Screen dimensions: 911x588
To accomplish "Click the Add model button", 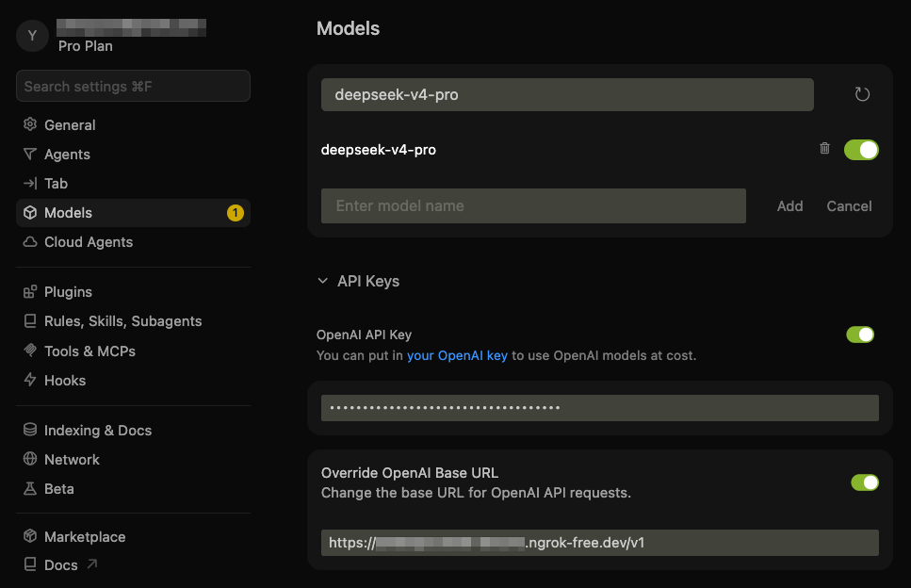I will tap(790, 205).
